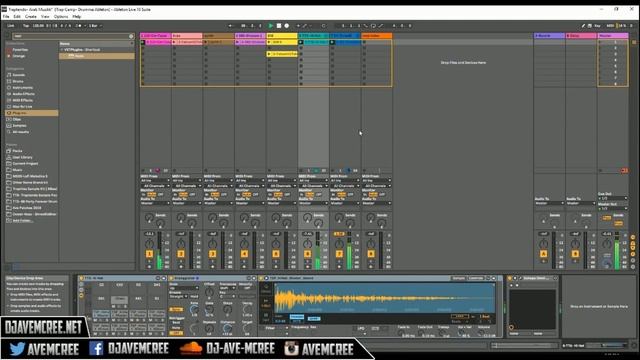Sort browser results by the Name header
The height and width of the screenshot is (360, 640).
tap(96, 44)
